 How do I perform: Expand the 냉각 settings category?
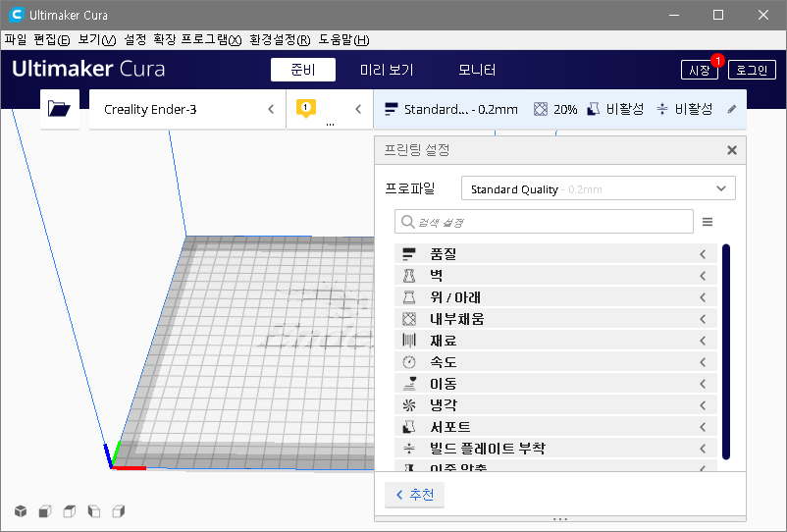[x=555, y=405]
